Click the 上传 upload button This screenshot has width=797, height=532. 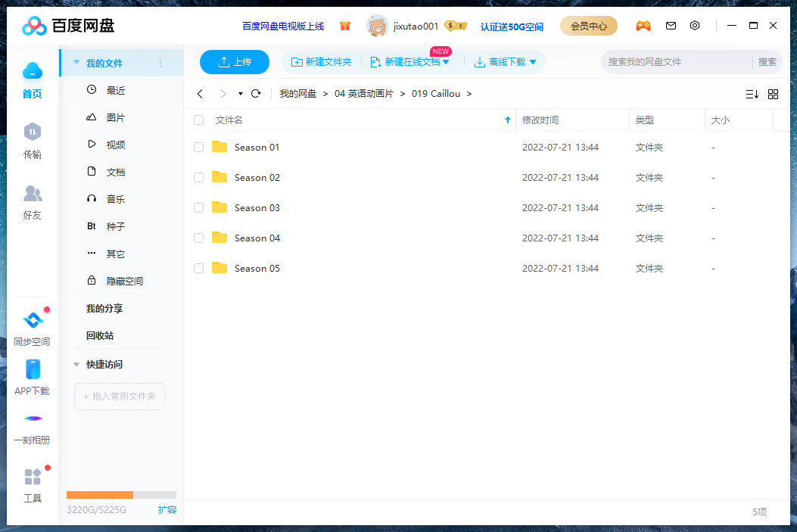click(x=235, y=62)
